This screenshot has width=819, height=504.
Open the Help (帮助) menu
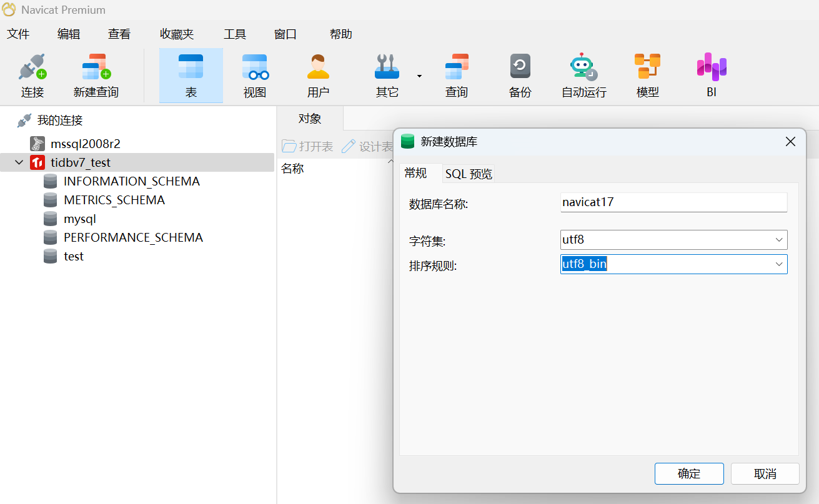341,34
